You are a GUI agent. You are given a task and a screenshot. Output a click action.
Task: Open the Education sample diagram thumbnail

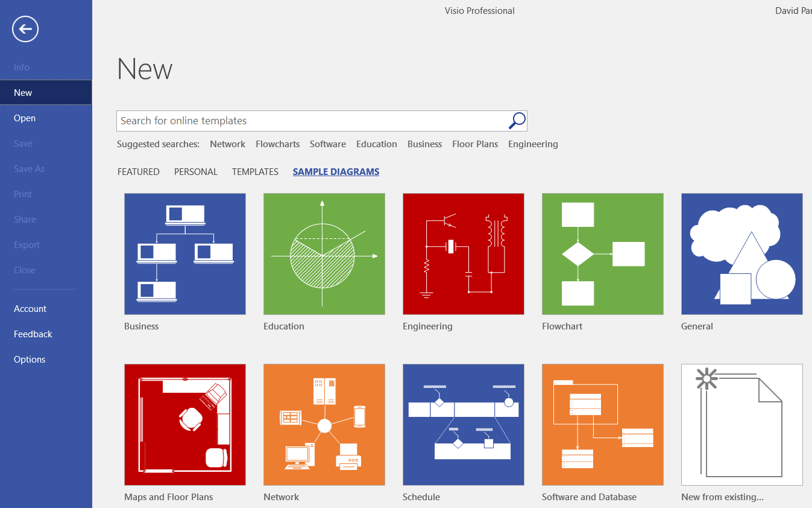click(324, 254)
